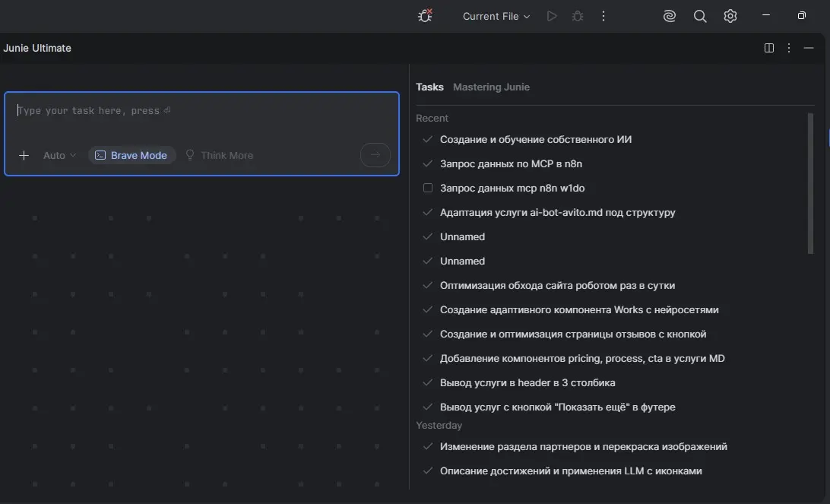Viewport: 830px width, 504px height.
Task: Open task Добавление компонентов pricing, process, cta
Action: coord(582,358)
